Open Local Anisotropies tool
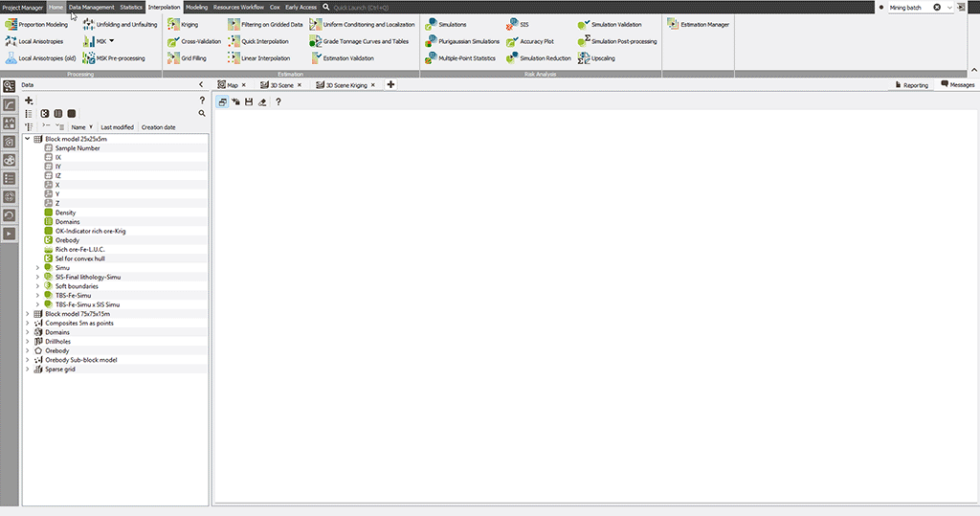980x516 pixels. (x=34, y=41)
